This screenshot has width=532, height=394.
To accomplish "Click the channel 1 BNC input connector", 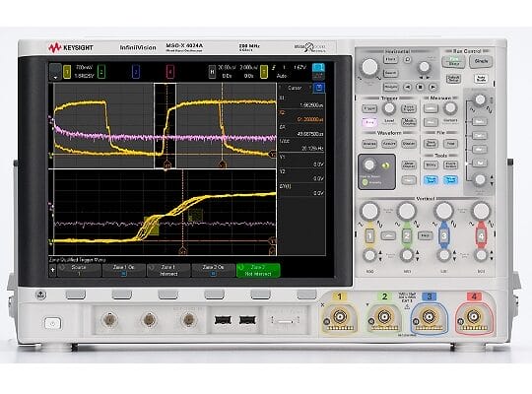I will pos(340,317).
